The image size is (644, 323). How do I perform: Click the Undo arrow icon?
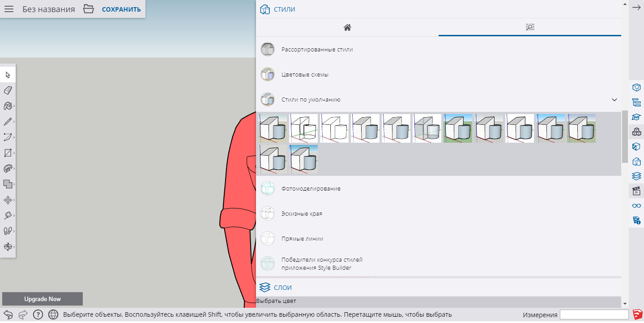(9, 314)
